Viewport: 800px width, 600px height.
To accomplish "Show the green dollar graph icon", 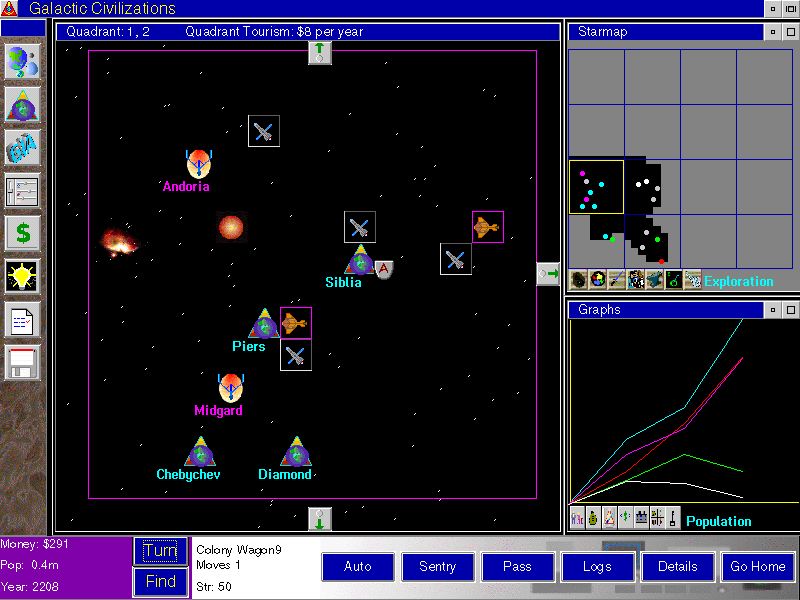I will click(x=625, y=518).
